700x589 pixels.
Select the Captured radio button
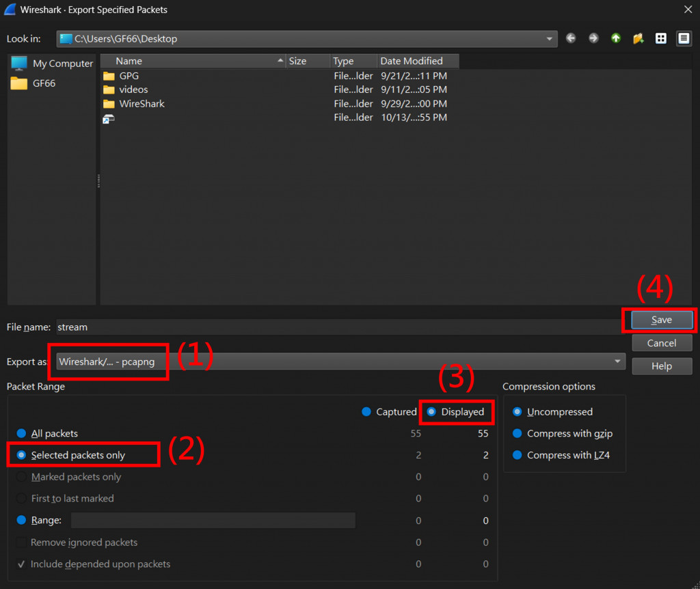366,412
